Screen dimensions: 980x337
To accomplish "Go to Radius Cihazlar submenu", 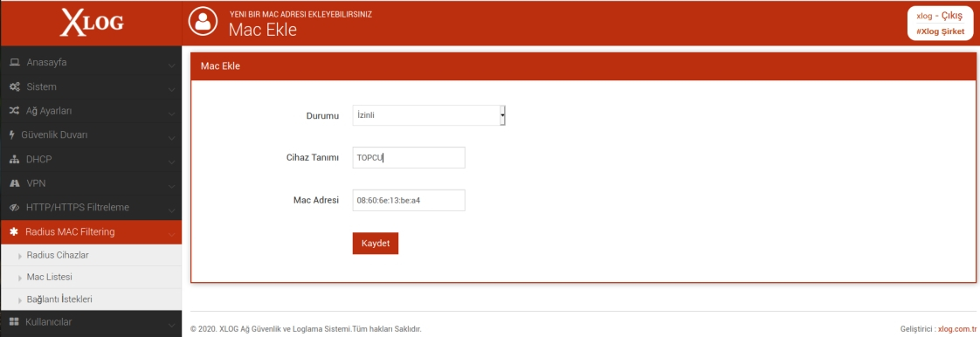I will pyautogui.click(x=91, y=255).
